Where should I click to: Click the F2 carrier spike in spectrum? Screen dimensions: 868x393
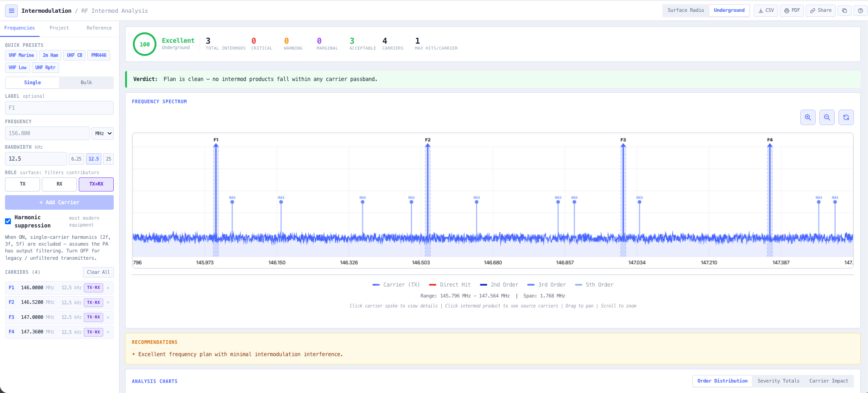[428, 191]
